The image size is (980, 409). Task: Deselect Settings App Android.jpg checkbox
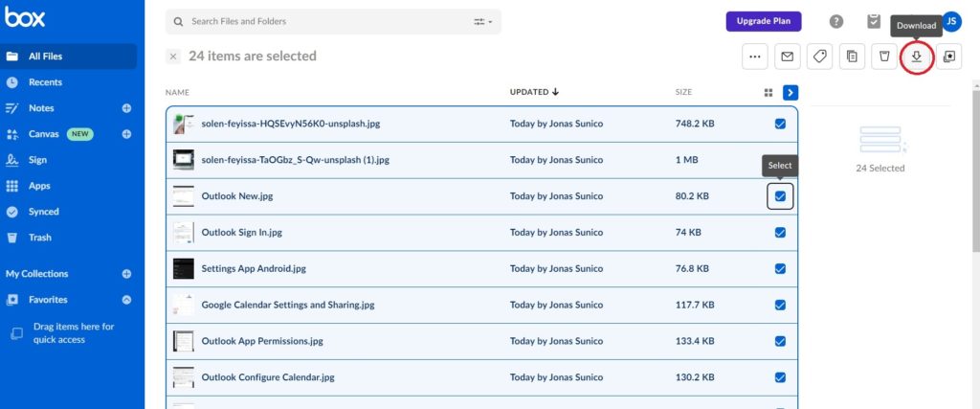(x=780, y=269)
